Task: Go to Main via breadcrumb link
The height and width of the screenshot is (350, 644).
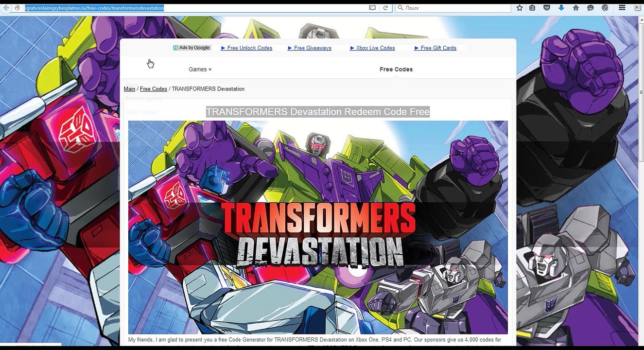Action: 129,89
